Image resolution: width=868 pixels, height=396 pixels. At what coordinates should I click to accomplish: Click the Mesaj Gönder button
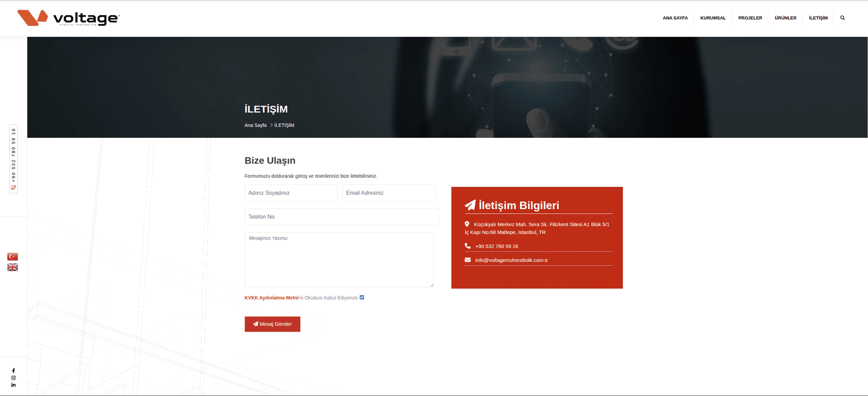[x=273, y=324]
